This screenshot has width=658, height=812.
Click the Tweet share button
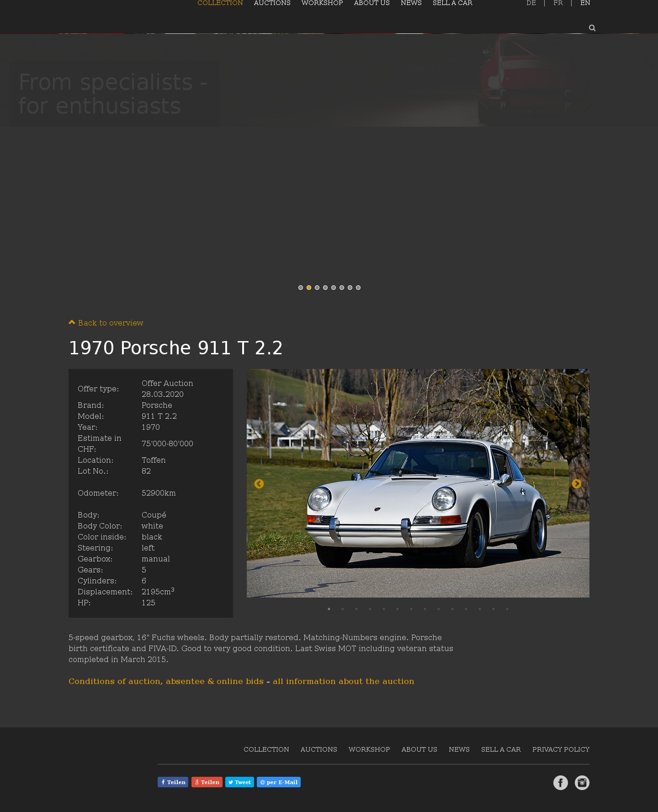click(x=239, y=782)
